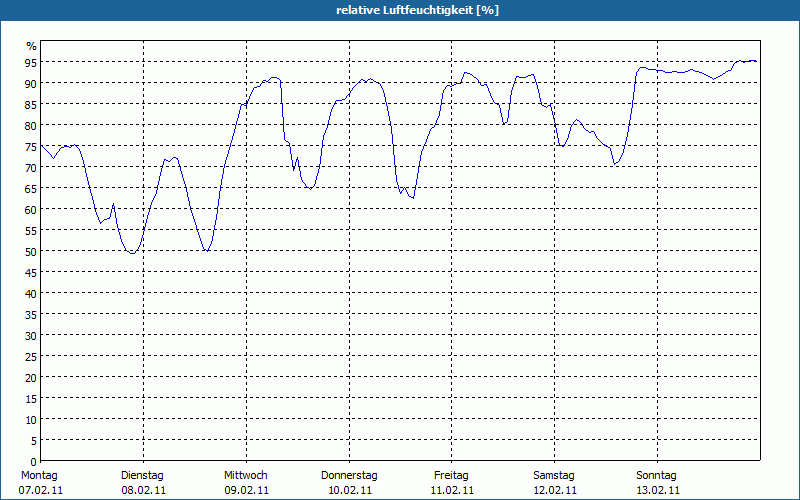Select the y-axis value 90
Viewport: 800px width, 500px height.
coord(31,83)
